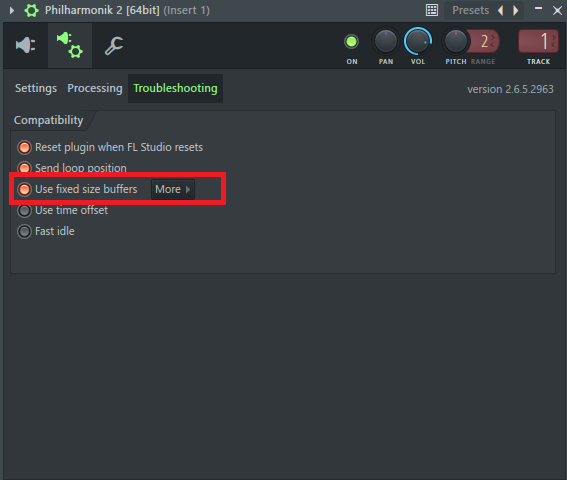Switch to the Processing tab
Image resolution: width=567 pixels, height=480 pixels.
(95, 88)
